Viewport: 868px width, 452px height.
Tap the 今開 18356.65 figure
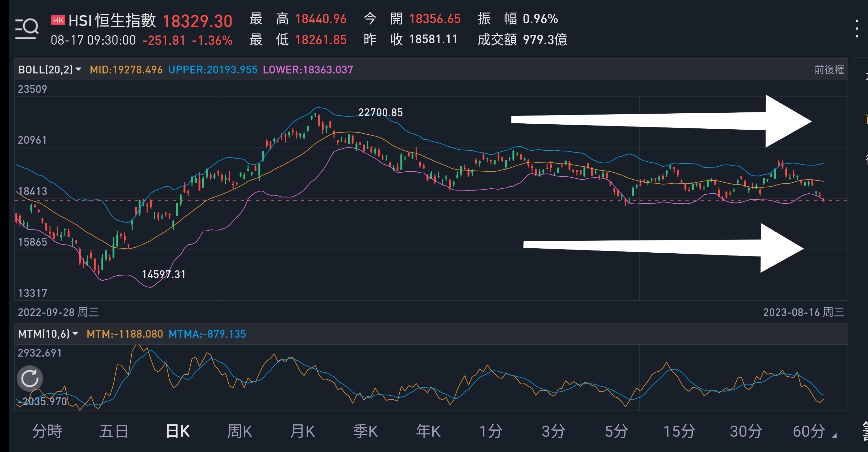click(435, 19)
